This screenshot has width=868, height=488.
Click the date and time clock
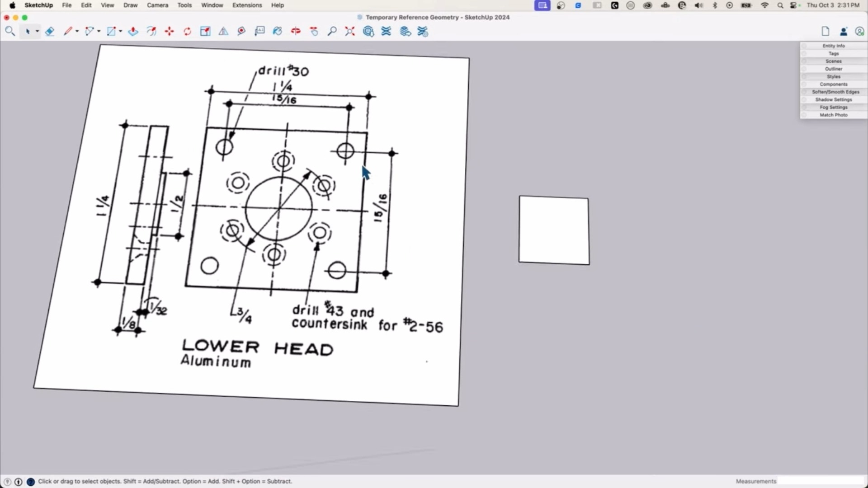pyautogui.click(x=833, y=5)
